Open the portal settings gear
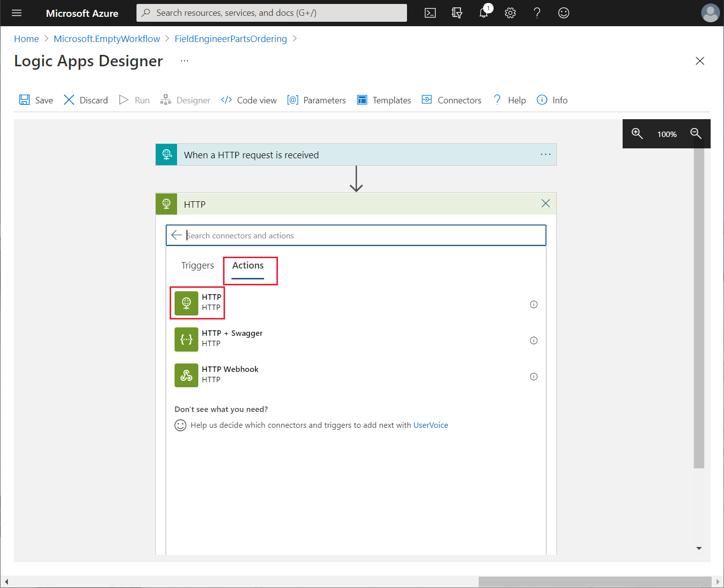 [510, 13]
